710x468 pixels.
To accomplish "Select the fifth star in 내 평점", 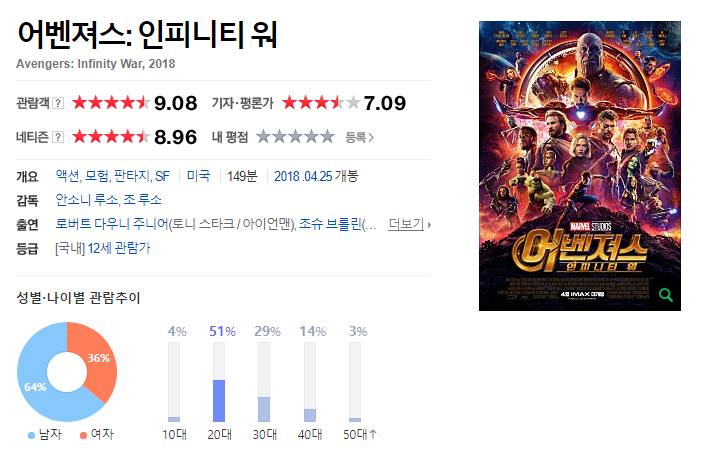I will 327,137.
